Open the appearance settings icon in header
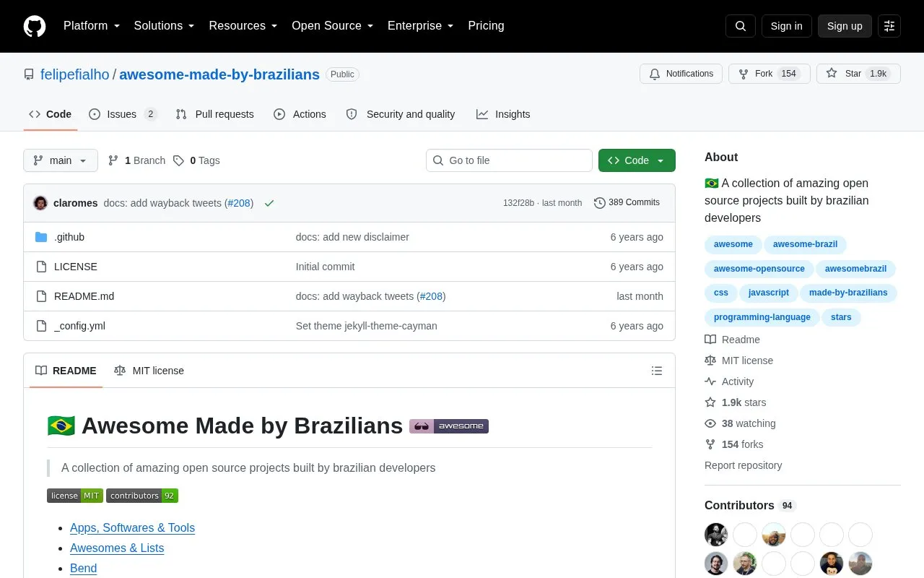 click(x=889, y=26)
